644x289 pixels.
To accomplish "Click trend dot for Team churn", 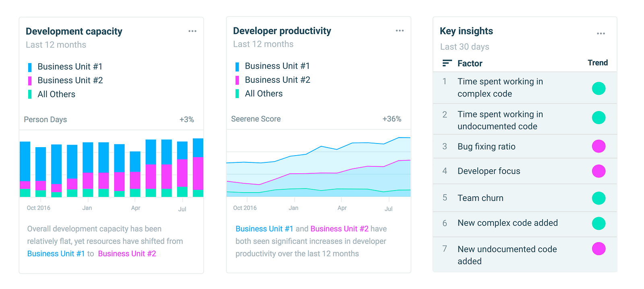I will click(599, 198).
